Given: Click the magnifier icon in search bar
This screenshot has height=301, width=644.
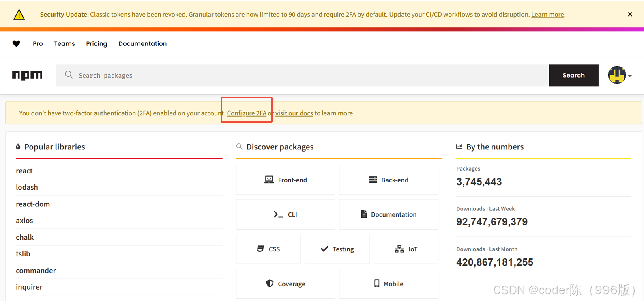Looking at the screenshot, I should [69, 75].
